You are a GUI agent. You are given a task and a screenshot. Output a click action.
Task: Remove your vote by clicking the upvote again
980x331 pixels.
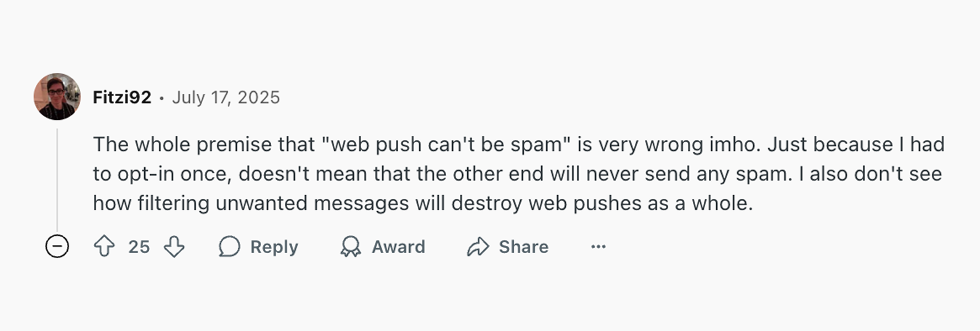click(105, 247)
